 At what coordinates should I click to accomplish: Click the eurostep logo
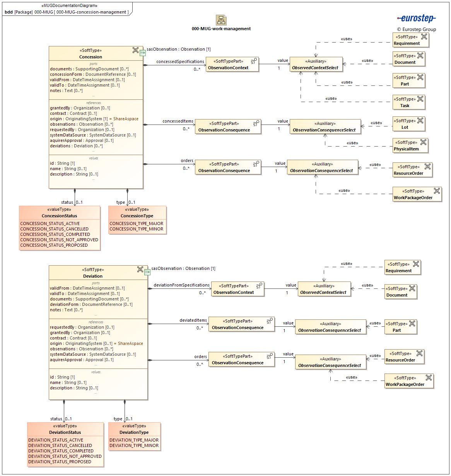click(x=417, y=17)
